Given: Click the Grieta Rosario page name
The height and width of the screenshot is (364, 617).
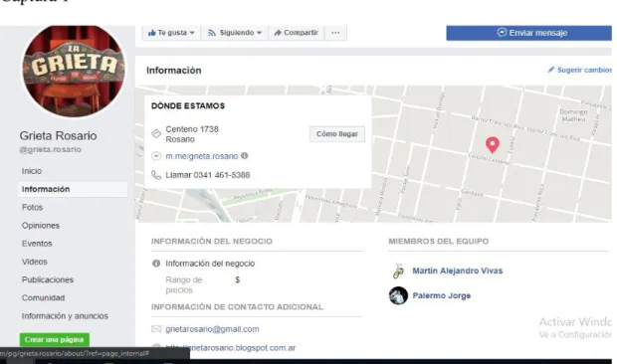Looking at the screenshot, I should 59,135.
